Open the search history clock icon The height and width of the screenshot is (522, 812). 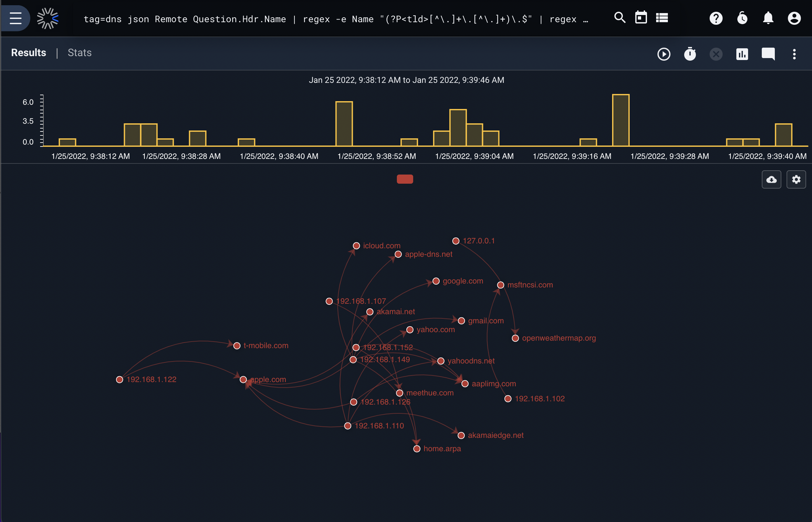click(742, 18)
